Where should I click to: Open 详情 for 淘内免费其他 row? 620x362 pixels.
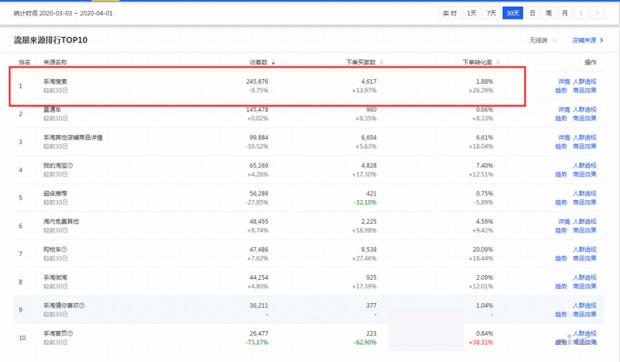(x=564, y=222)
